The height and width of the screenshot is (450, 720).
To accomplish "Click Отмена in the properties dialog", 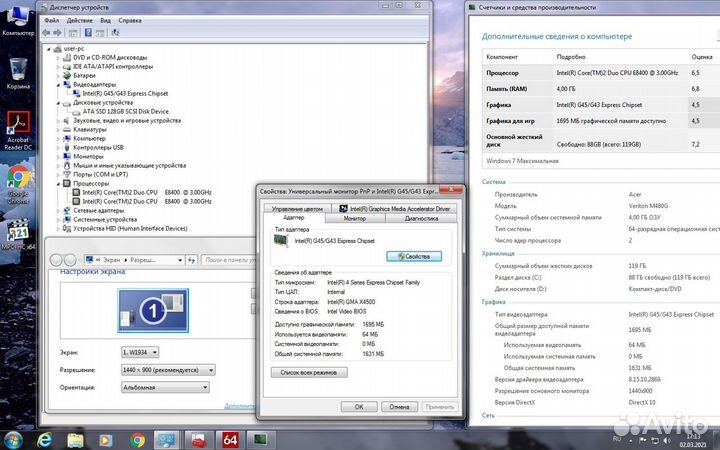I will [399, 407].
